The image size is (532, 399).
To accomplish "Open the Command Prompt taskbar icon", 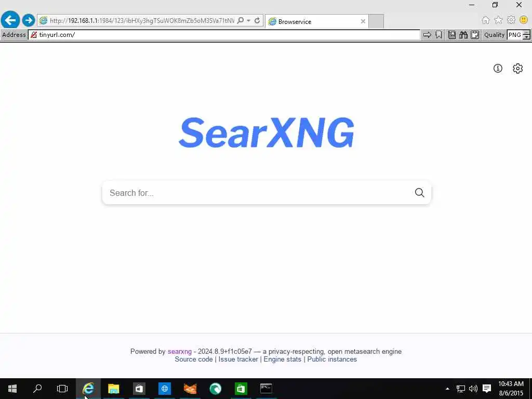I will click(x=267, y=389).
